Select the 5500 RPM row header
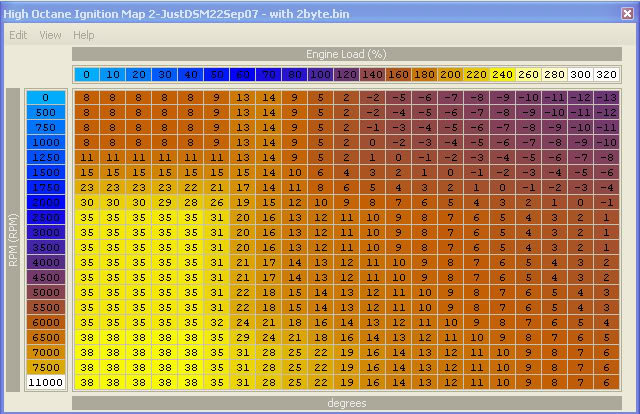 (46, 307)
